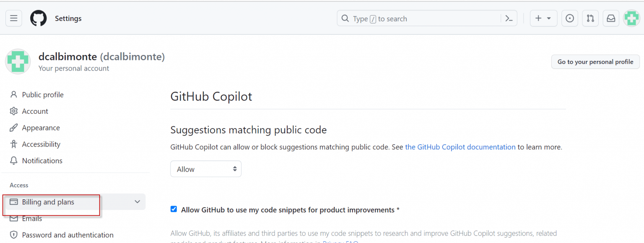The width and height of the screenshot is (644, 243).
Task: Open the command palette icon
Action: (x=509, y=18)
